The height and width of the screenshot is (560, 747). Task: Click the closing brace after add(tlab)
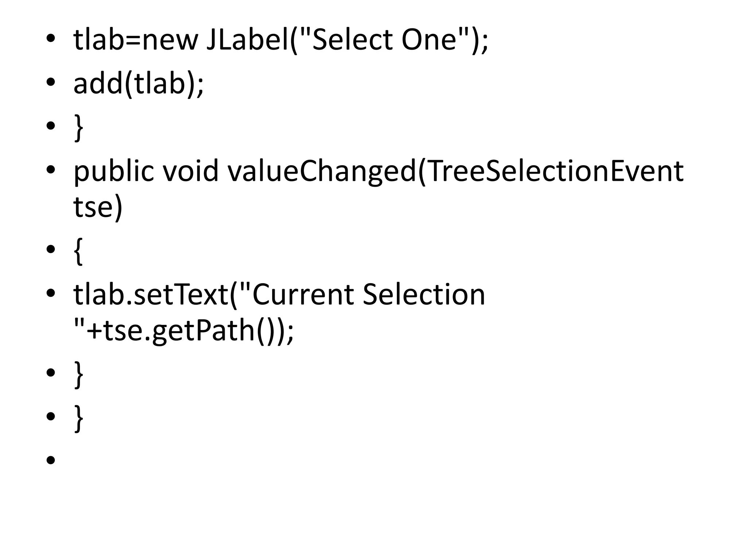tap(78, 128)
